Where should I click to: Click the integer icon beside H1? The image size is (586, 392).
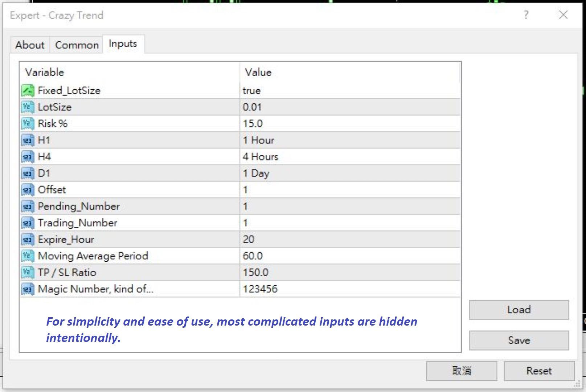28,140
